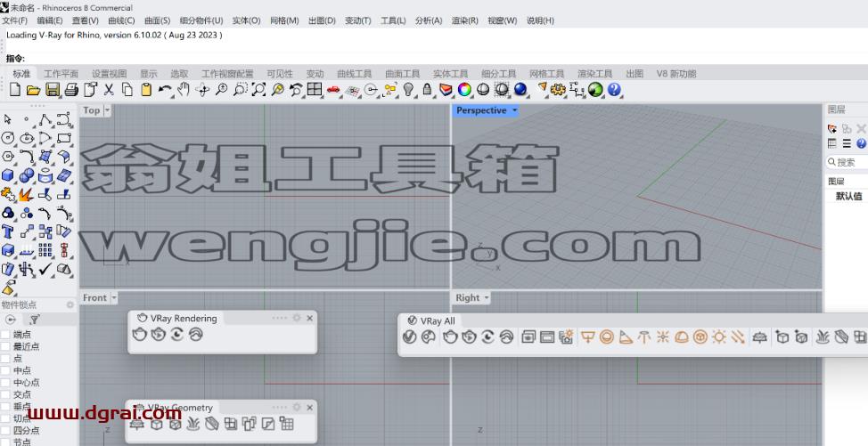Open Options with the gear icon

point(558,90)
